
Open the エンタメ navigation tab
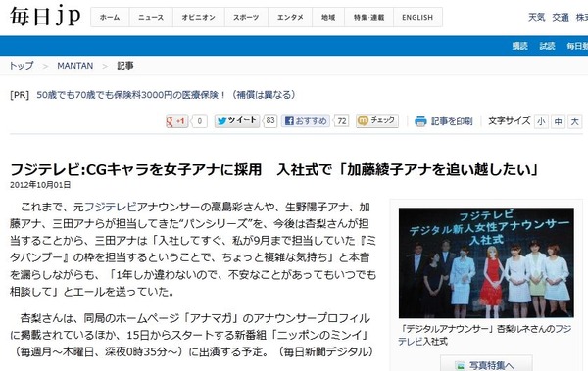point(290,18)
